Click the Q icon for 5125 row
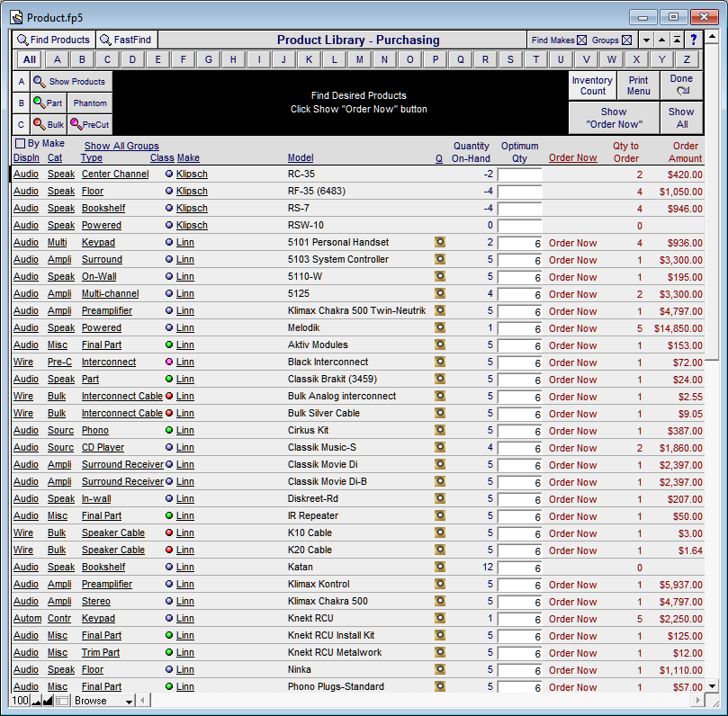This screenshot has height=716, width=728. pos(440,293)
